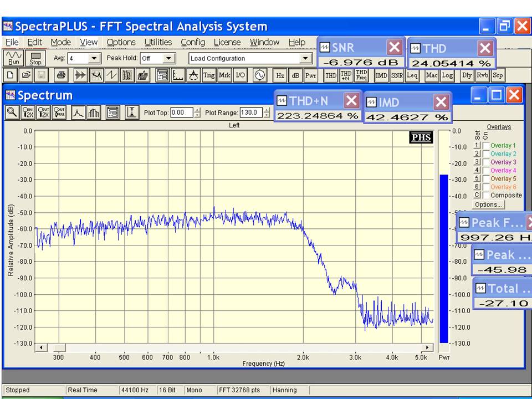Open a file using the folder icon
Image resolution: width=532 pixels, height=399 pixels.
coord(26,75)
